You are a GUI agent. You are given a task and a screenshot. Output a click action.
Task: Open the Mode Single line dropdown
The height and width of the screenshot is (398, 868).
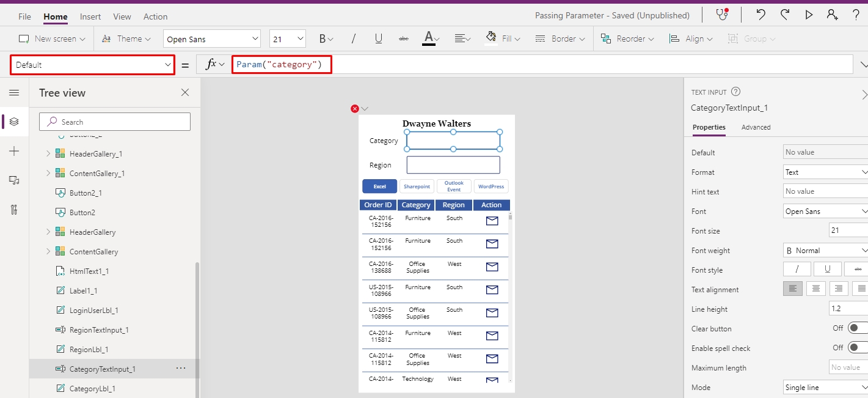tap(825, 388)
